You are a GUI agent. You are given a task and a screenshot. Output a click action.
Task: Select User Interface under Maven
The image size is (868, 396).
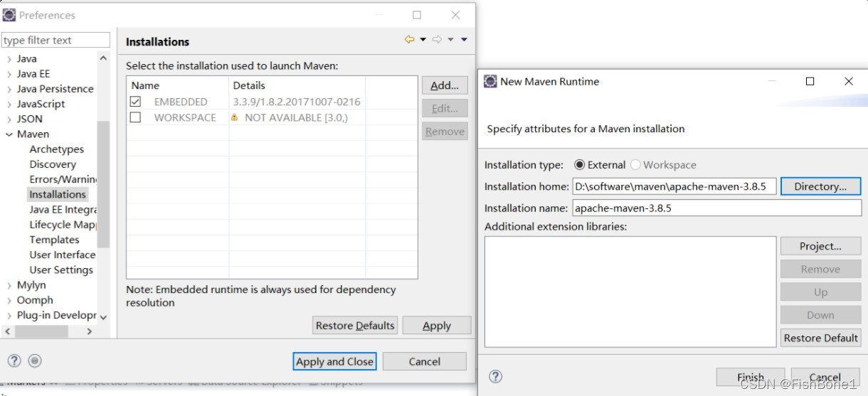(63, 255)
